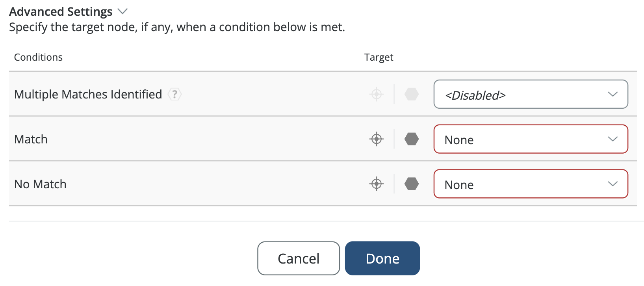Click the Target column header
Image resolution: width=644 pixels, height=286 pixels.
pos(379,58)
